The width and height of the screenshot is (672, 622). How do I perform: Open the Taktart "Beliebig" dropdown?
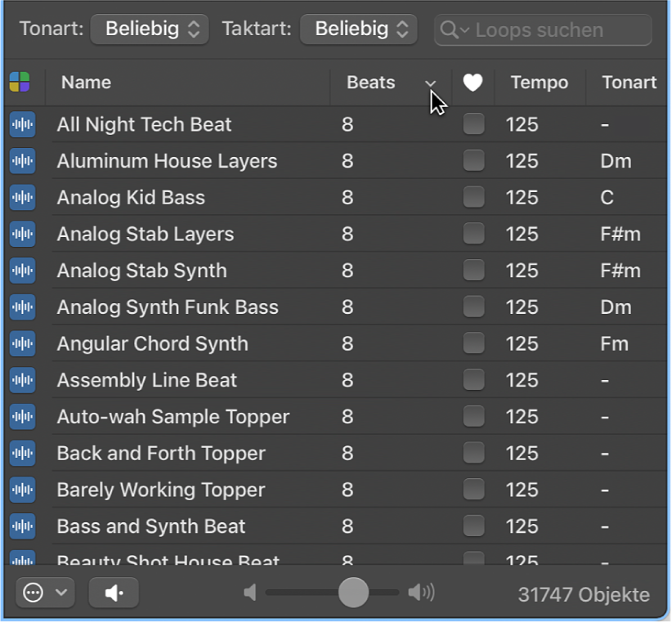(359, 29)
